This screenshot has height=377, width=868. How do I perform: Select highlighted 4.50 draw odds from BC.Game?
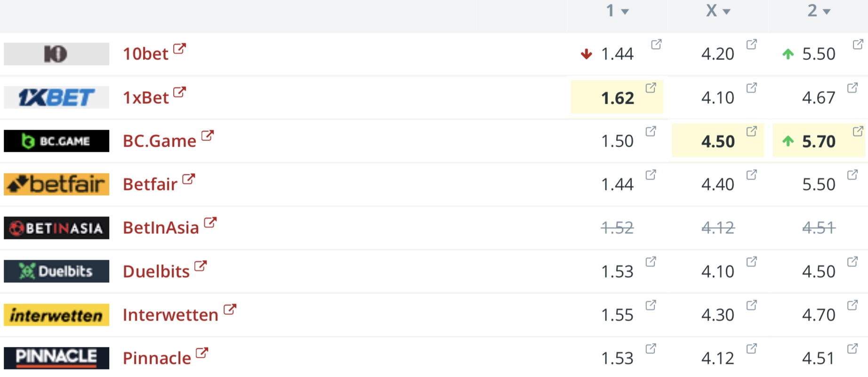pos(718,141)
